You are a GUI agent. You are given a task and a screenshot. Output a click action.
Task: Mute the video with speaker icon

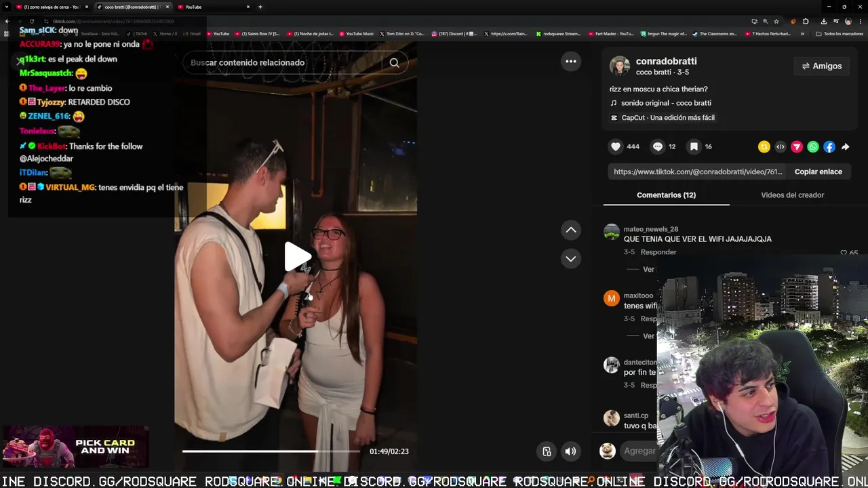(x=571, y=451)
